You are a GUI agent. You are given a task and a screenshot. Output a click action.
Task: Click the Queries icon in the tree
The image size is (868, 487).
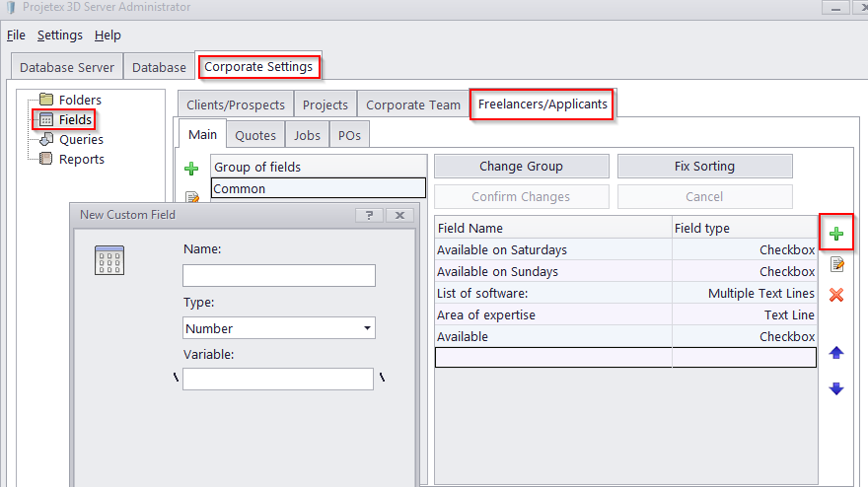click(x=46, y=139)
